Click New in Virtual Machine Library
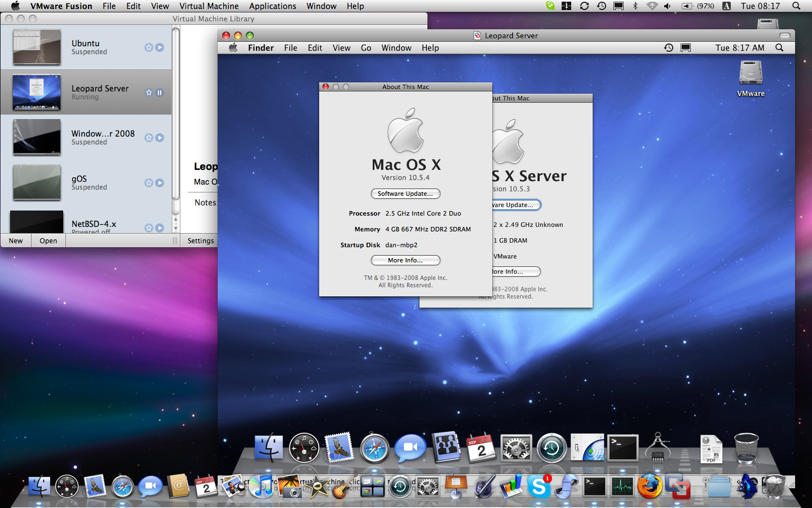Screen dimensions: 812x508 pos(16,240)
